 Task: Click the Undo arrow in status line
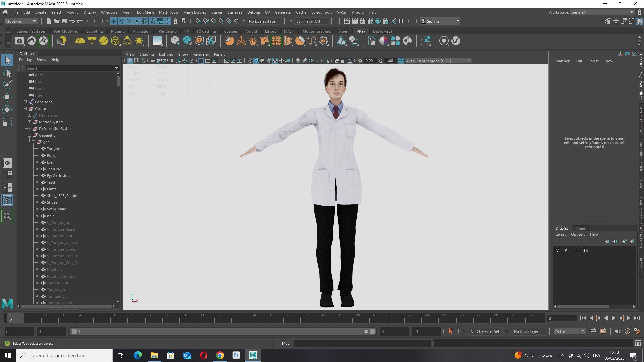click(x=72, y=21)
